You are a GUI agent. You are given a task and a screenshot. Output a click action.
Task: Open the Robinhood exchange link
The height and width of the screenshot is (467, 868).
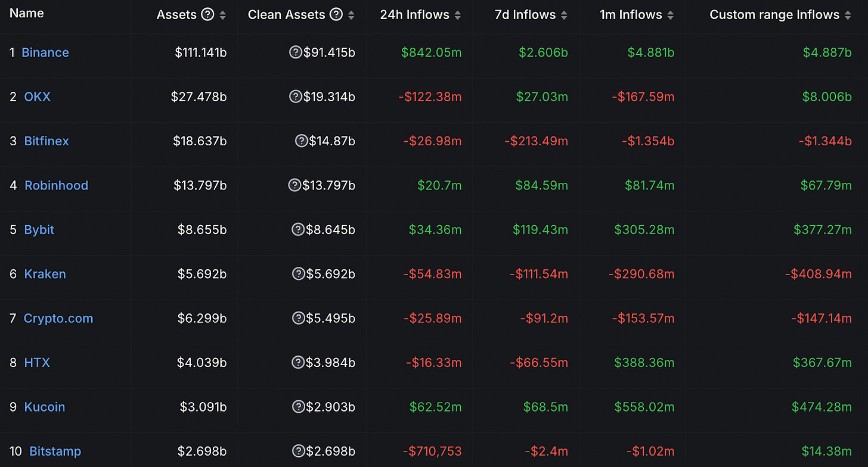[56, 185]
